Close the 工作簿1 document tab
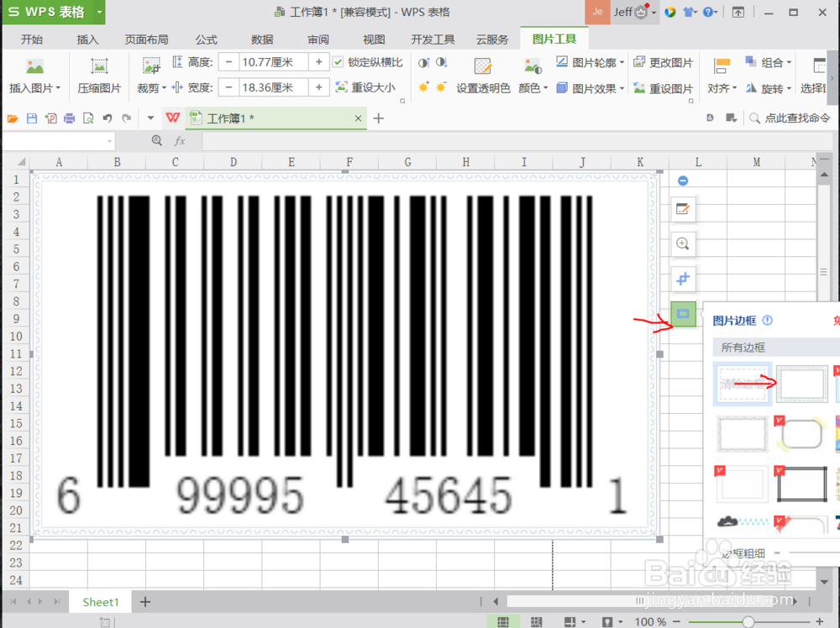 click(x=358, y=118)
